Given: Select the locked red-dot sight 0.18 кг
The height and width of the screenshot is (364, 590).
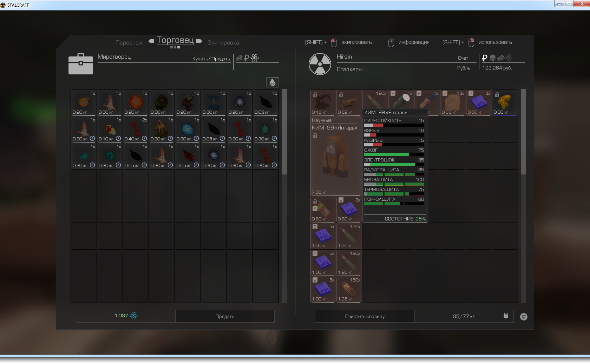Looking at the screenshot, I should 323,102.
